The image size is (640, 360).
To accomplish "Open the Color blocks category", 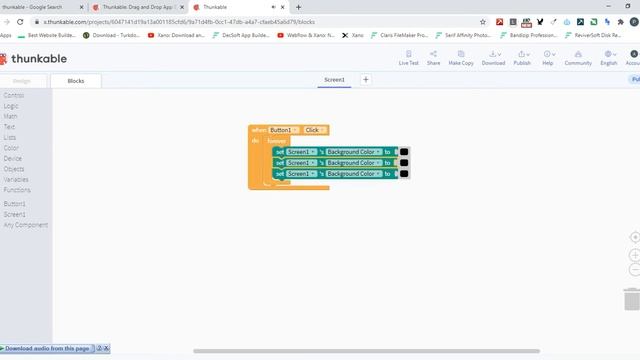I will 11,148.
